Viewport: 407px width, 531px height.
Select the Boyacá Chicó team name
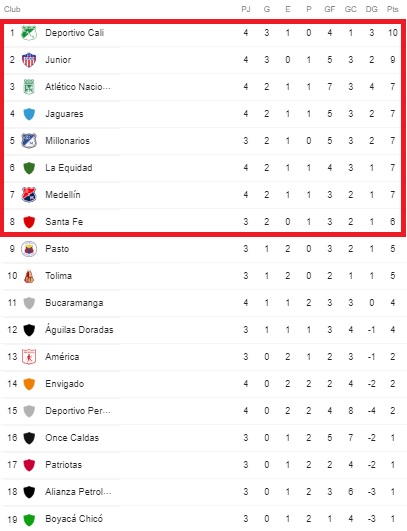pos(74,519)
